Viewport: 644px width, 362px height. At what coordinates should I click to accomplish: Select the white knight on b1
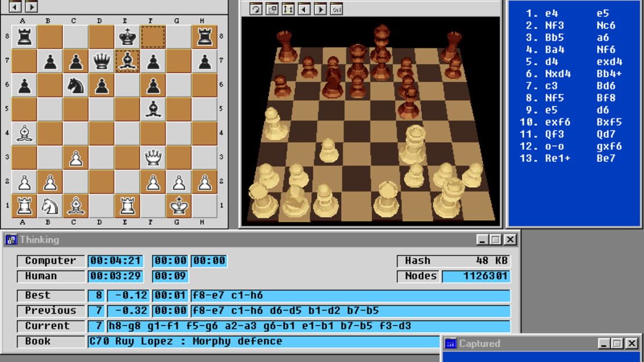[x=50, y=205]
